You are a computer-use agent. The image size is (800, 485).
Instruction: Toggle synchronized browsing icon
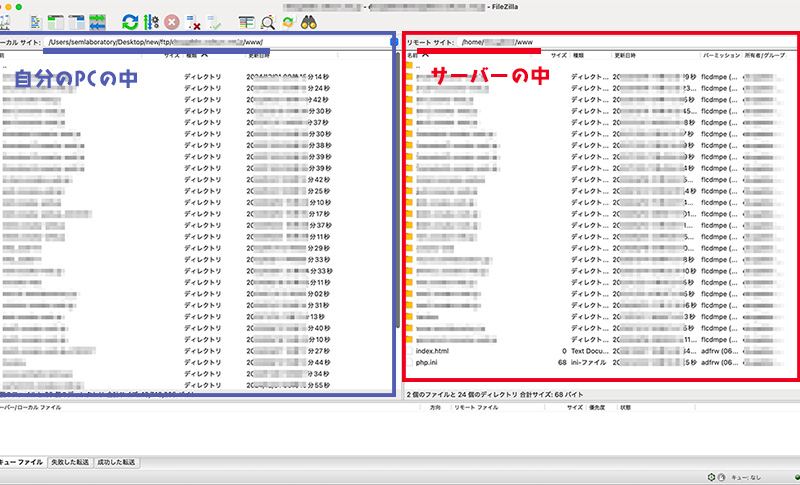pyautogui.click(x=288, y=21)
